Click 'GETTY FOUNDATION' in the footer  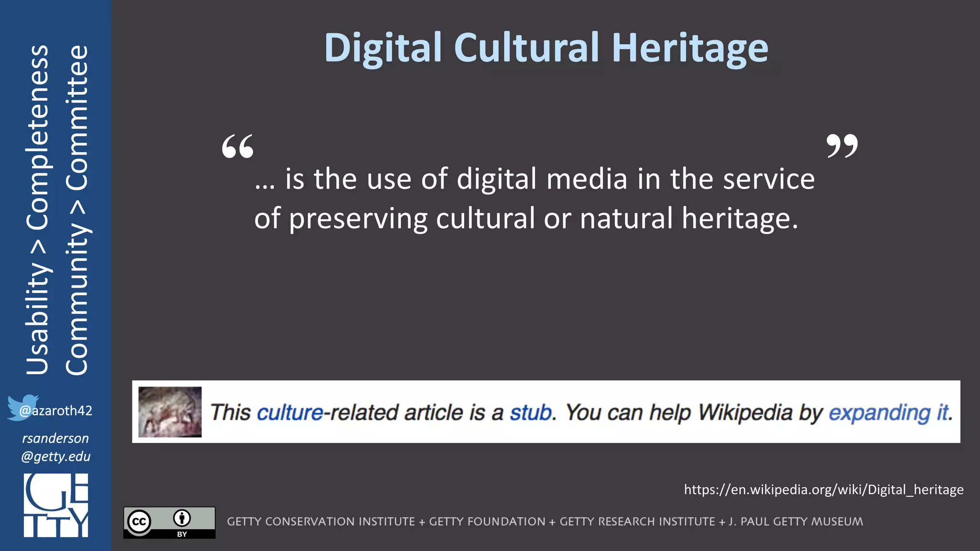pyautogui.click(x=487, y=522)
